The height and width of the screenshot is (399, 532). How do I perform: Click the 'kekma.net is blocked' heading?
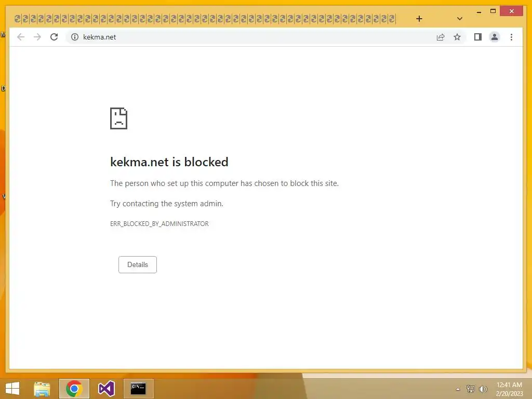click(169, 162)
